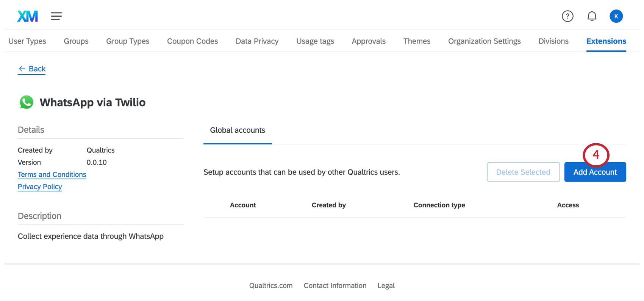Open the Groups tab
Viewport: 644px width, 301px height.
coord(76,41)
